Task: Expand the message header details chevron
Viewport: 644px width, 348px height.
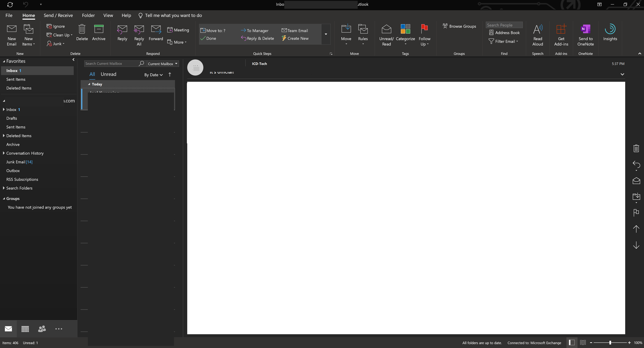Action: [x=622, y=74]
